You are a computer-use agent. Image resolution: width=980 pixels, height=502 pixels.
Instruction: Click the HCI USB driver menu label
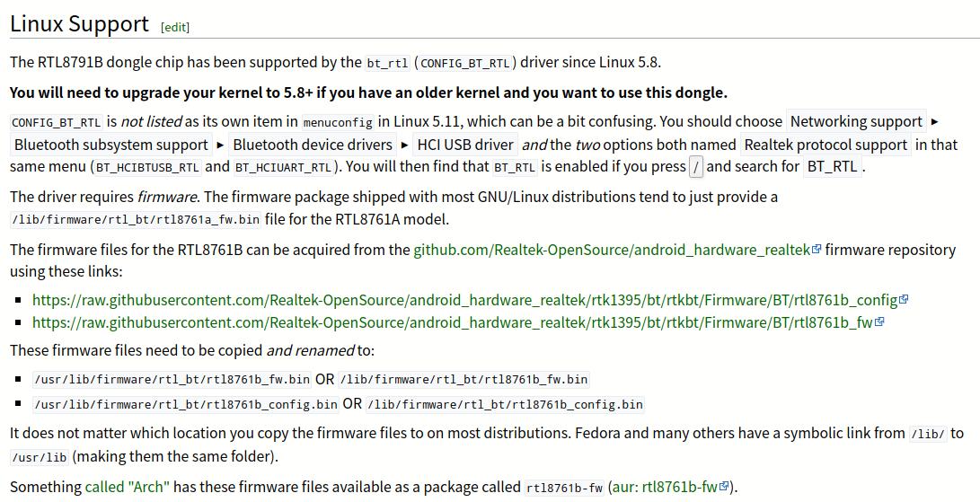pos(465,145)
